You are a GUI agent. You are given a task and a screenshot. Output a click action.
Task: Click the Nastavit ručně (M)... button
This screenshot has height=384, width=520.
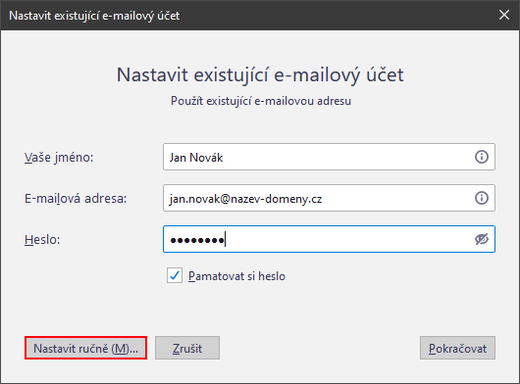(86, 348)
